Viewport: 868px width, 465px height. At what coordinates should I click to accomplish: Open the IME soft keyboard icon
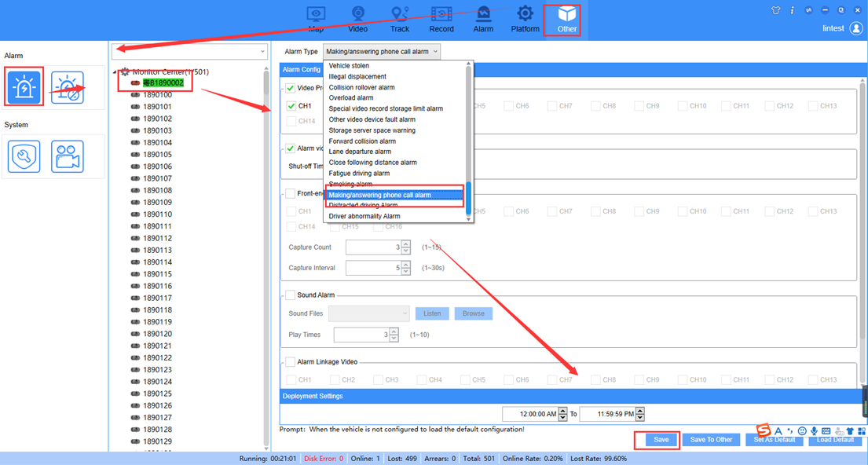point(826,430)
